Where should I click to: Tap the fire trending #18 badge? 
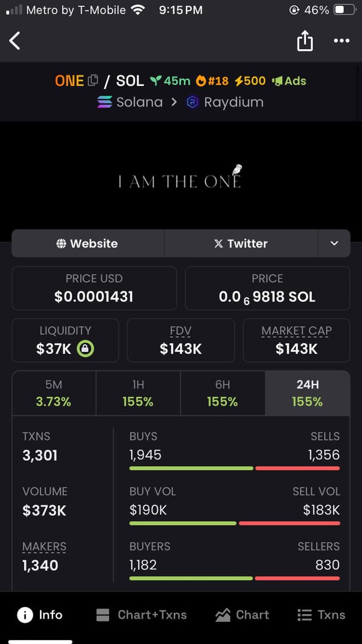[212, 81]
